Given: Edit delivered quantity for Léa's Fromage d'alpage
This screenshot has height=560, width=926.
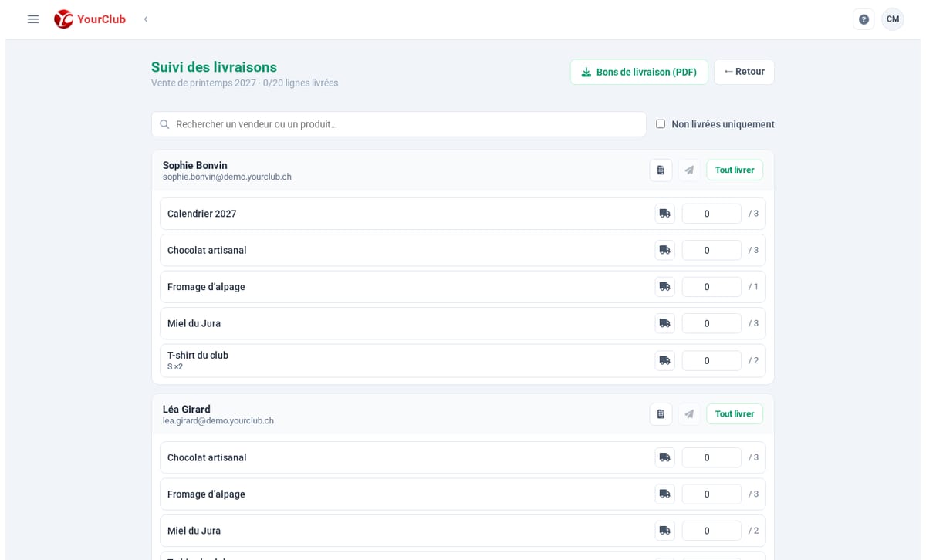Looking at the screenshot, I should [x=711, y=494].
